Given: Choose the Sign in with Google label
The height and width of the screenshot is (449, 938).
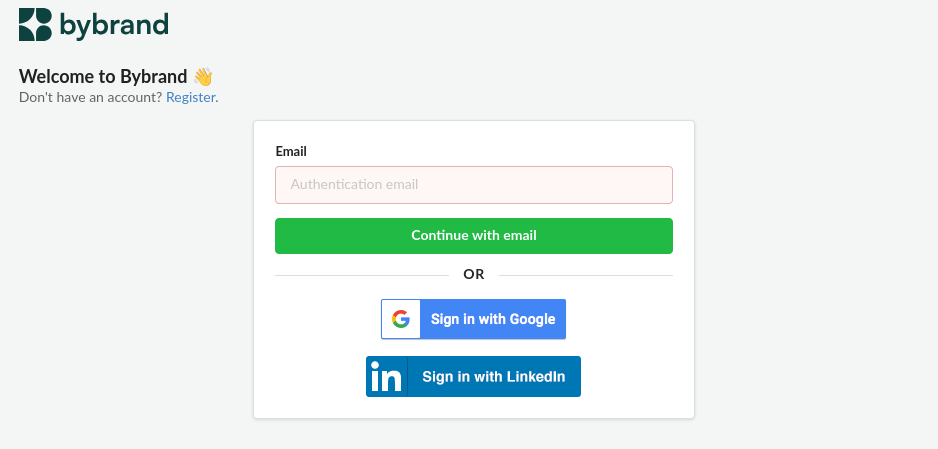Looking at the screenshot, I should click(493, 319).
